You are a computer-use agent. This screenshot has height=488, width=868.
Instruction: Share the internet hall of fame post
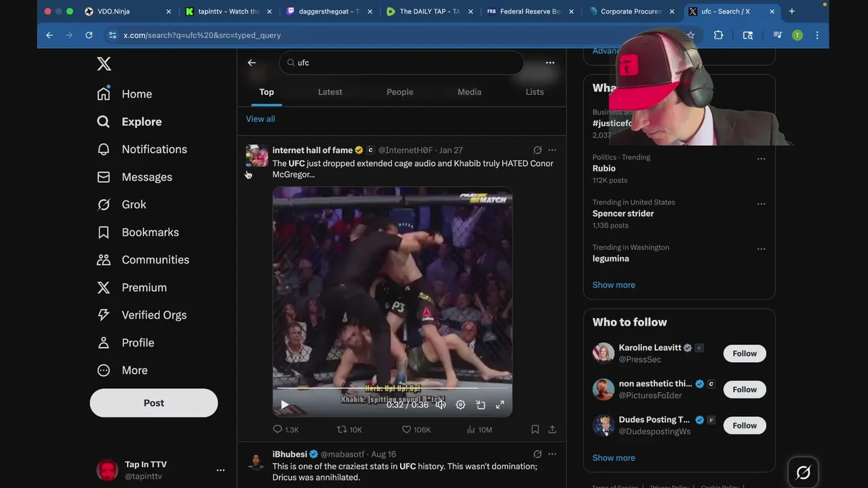tap(552, 430)
